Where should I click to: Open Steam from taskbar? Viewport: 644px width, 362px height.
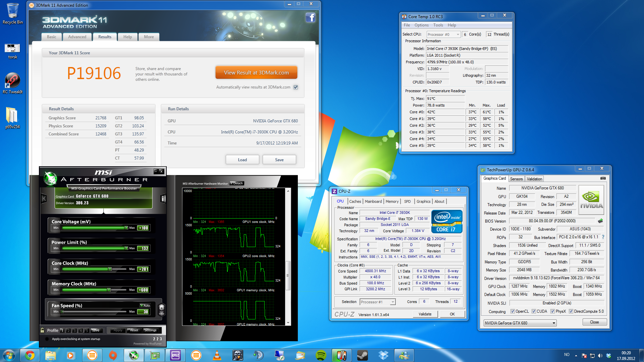[x=363, y=355]
